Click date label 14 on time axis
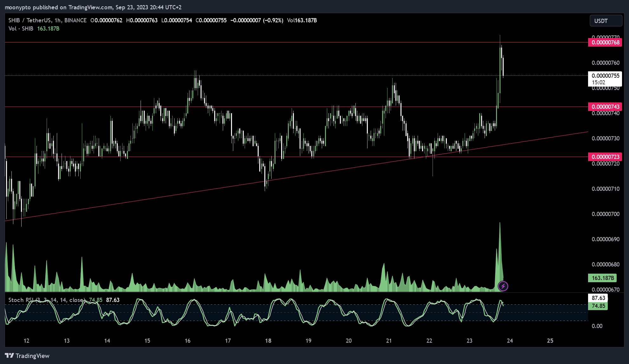This screenshot has width=629, height=364. point(107,341)
